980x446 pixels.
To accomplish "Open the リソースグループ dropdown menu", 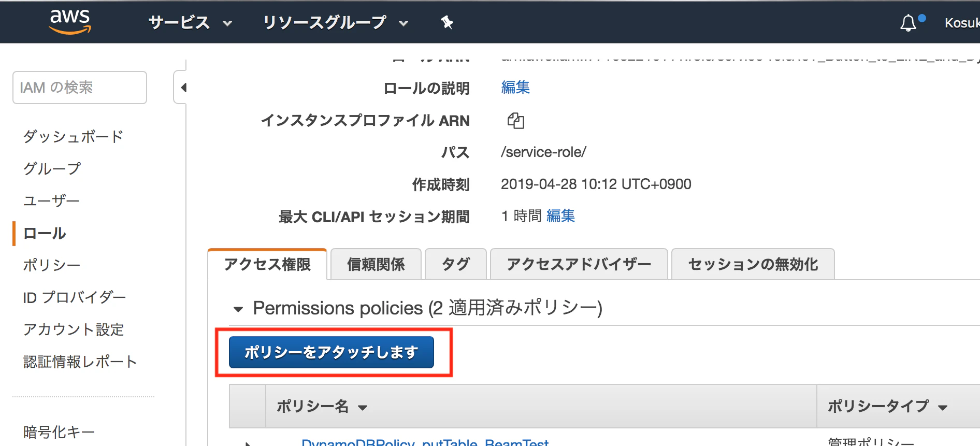I will pos(335,22).
